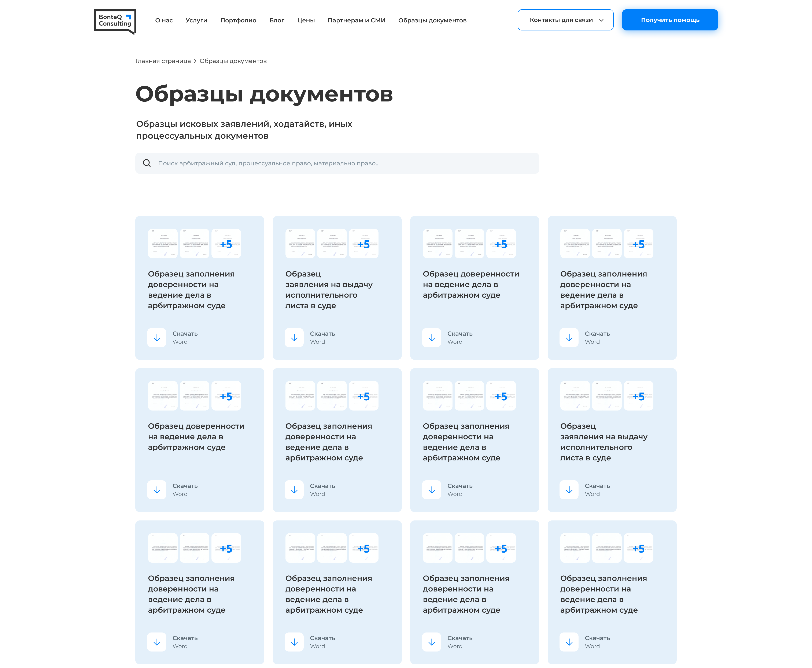Download icon of third card, bottom row
This screenshot has height=668, width=812.
(x=431, y=642)
